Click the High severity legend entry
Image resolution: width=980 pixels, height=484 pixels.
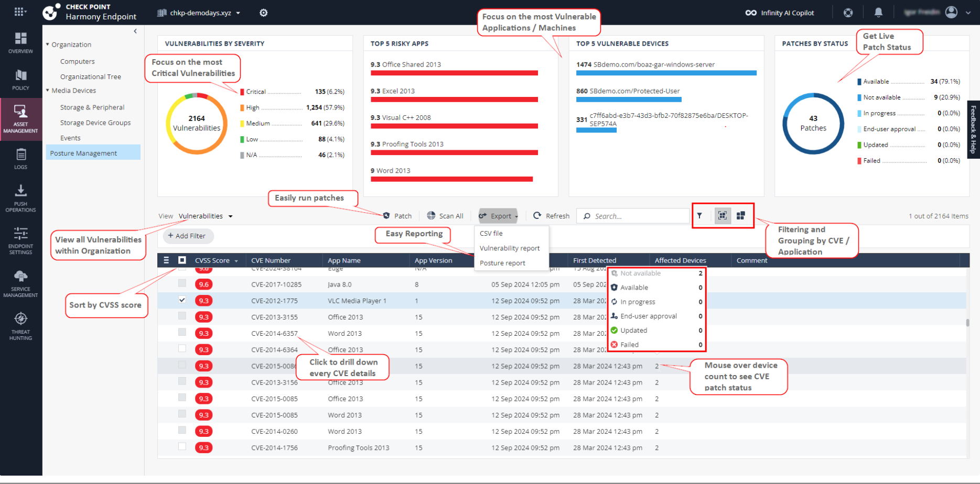292,107
